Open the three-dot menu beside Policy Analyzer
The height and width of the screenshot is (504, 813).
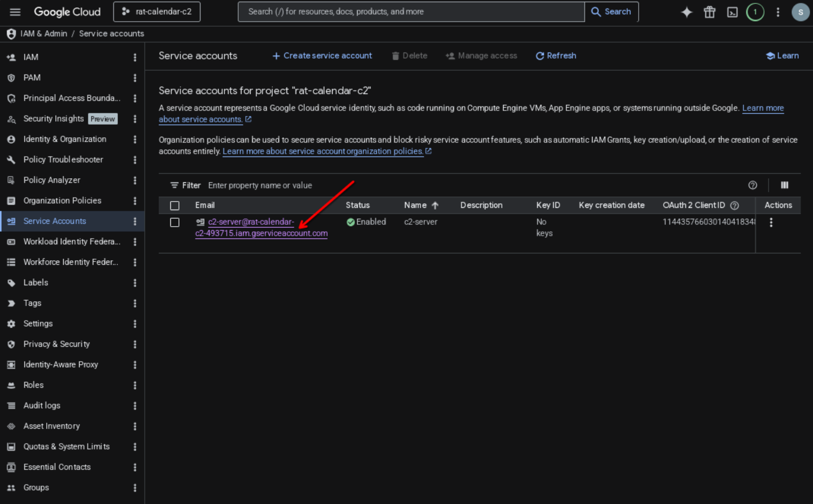pos(135,180)
